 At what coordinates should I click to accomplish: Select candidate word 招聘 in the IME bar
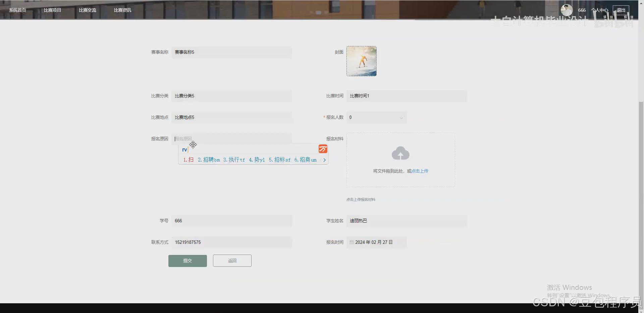coord(209,160)
